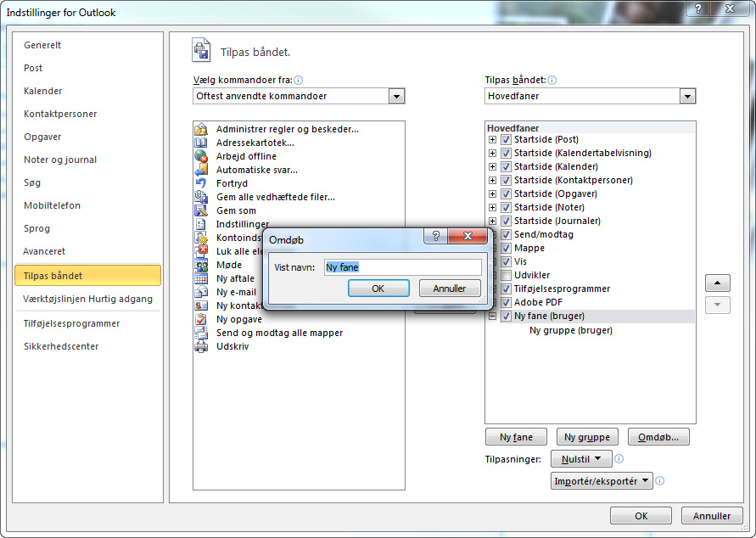
Task: Click Annuller at bottom of Outlook options
Action: (712, 516)
